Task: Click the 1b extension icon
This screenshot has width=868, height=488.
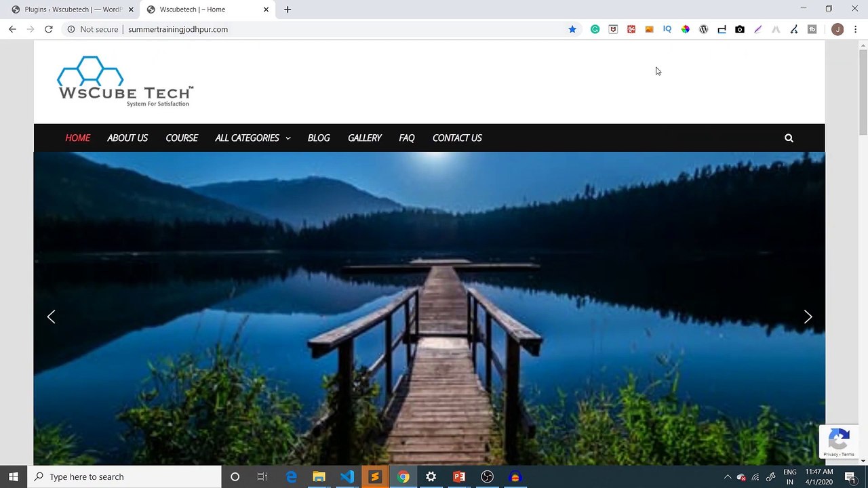Action: (x=812, y=29)
